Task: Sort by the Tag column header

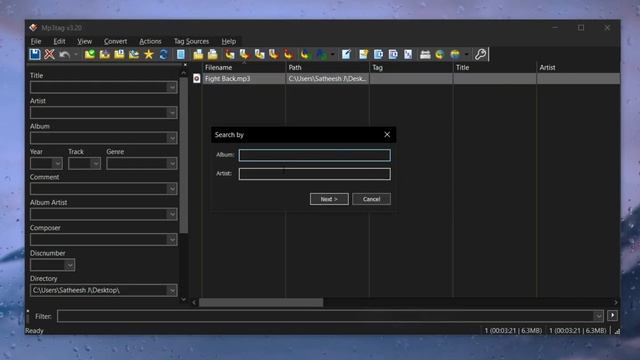Action: (x=411, y=67)
